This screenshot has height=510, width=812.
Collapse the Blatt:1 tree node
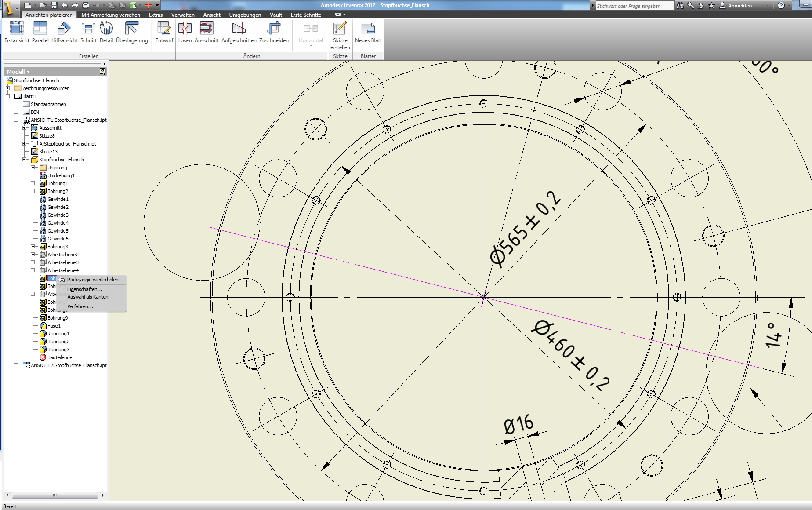click(x=8, y=96)
